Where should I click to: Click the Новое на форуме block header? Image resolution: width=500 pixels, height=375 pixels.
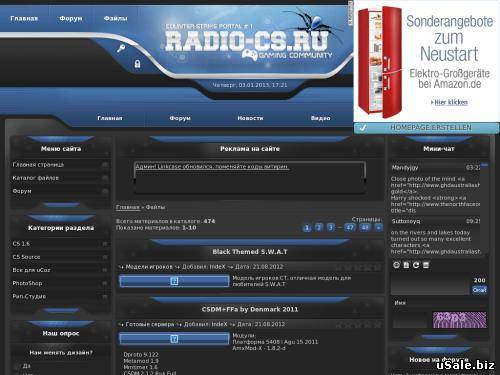(439, 360)
